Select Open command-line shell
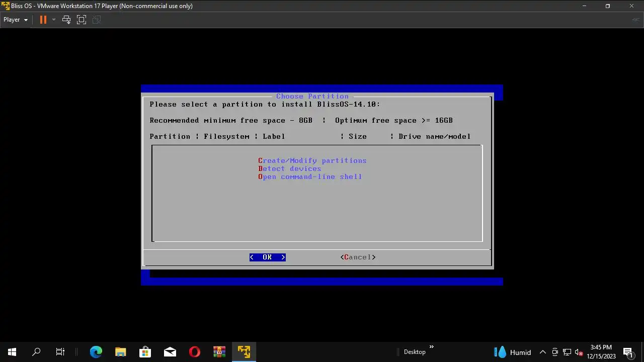The width and height of the screenshot is (644, 362). click(x=310, y=176)
